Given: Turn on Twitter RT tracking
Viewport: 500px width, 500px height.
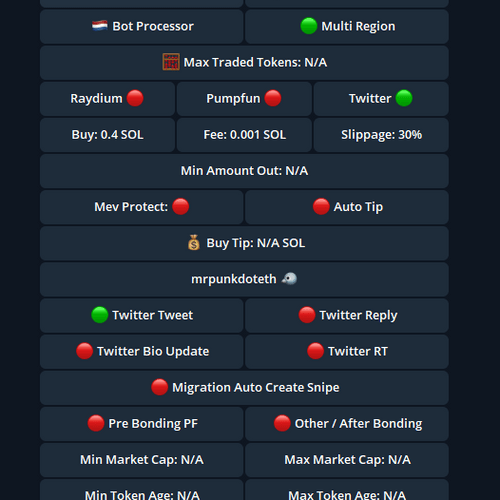Looking at the screenshot, I should click(347, 351).
